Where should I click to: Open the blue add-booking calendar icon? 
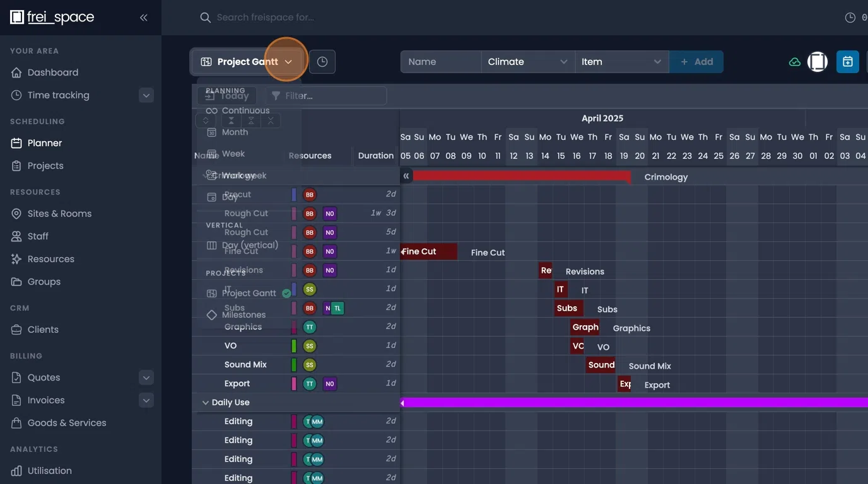click(x=847, y=61)
